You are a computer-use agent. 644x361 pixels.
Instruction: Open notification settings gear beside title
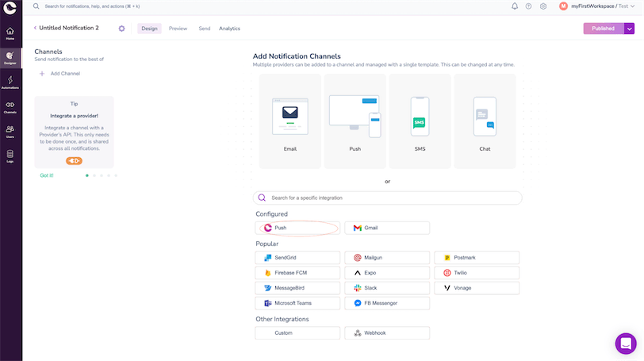tap(121, 29)
